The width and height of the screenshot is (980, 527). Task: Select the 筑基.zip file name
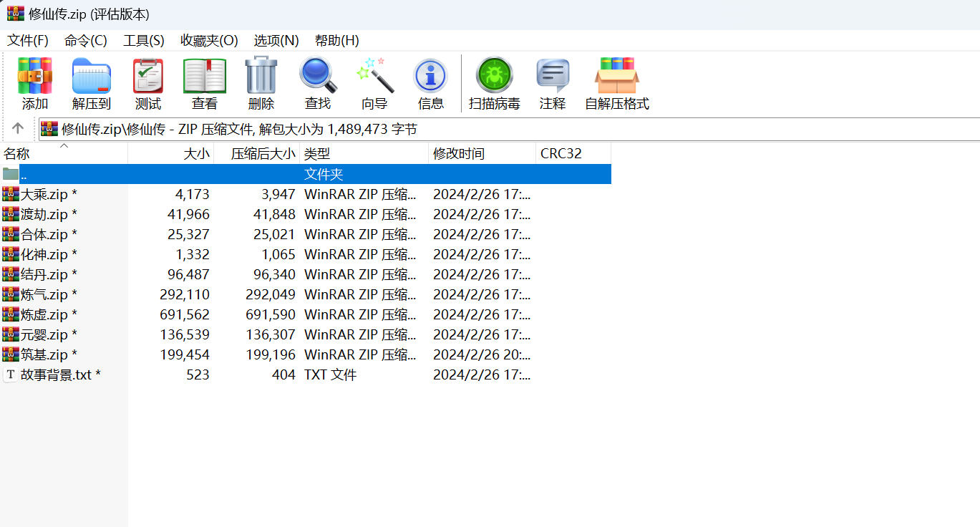pyautogui.click(x=49, y=354)
